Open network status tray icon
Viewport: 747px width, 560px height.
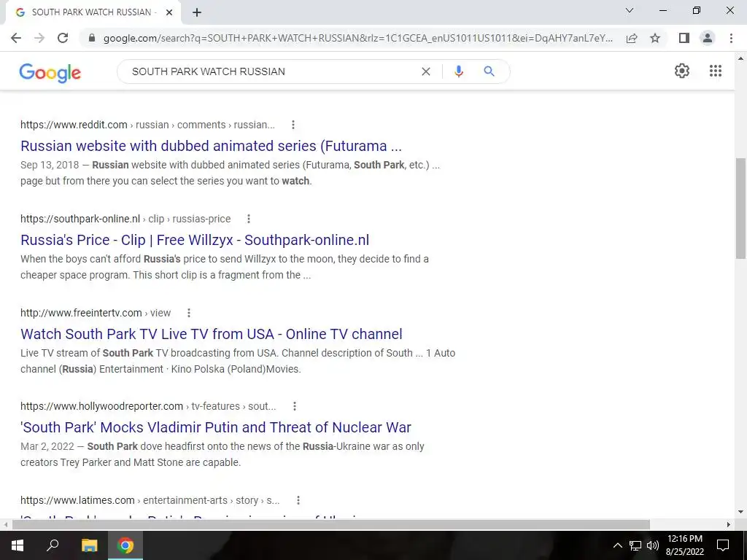pos(635,545)
